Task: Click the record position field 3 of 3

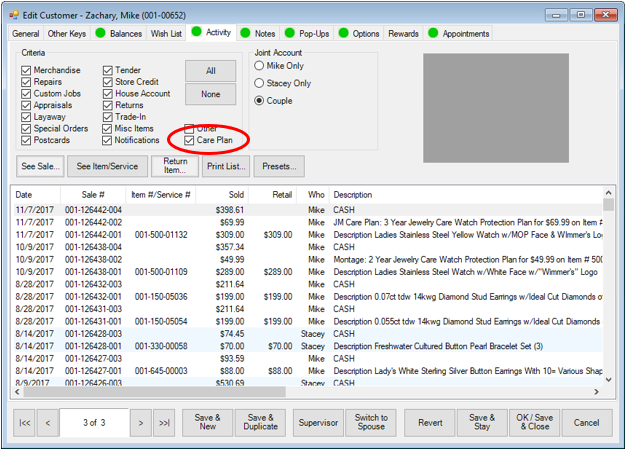Action: 95,423
